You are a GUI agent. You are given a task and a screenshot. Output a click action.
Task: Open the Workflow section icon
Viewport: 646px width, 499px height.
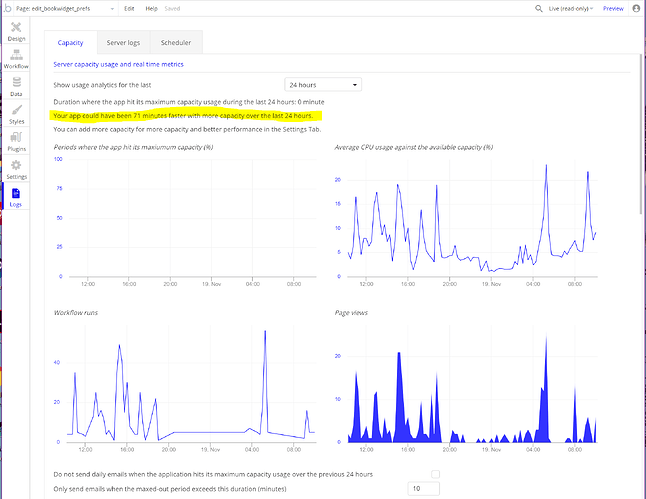pos(16,59)
